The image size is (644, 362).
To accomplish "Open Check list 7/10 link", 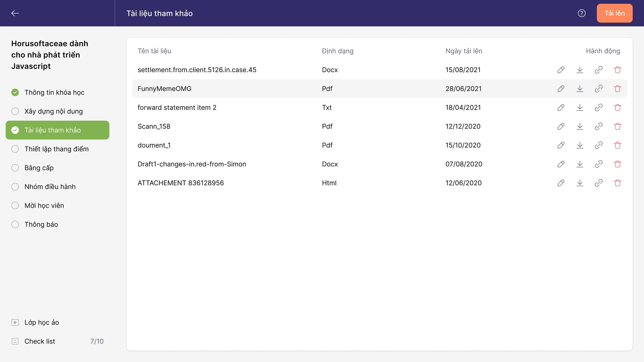I will 40,341.
